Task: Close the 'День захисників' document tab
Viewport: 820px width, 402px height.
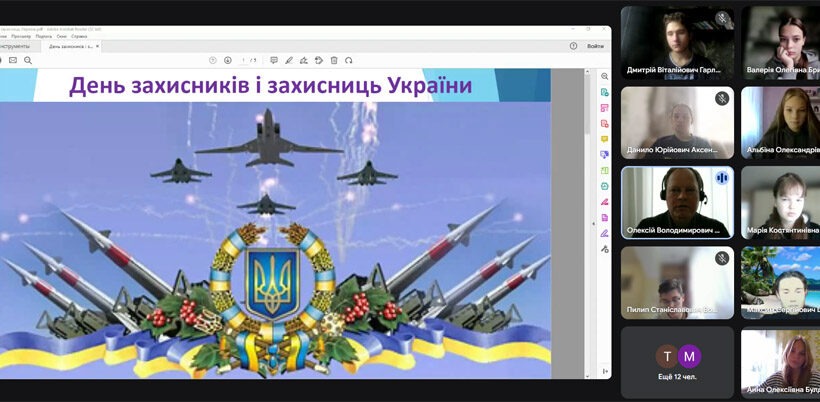Action: pyautogui.click(x=97, y=46)
